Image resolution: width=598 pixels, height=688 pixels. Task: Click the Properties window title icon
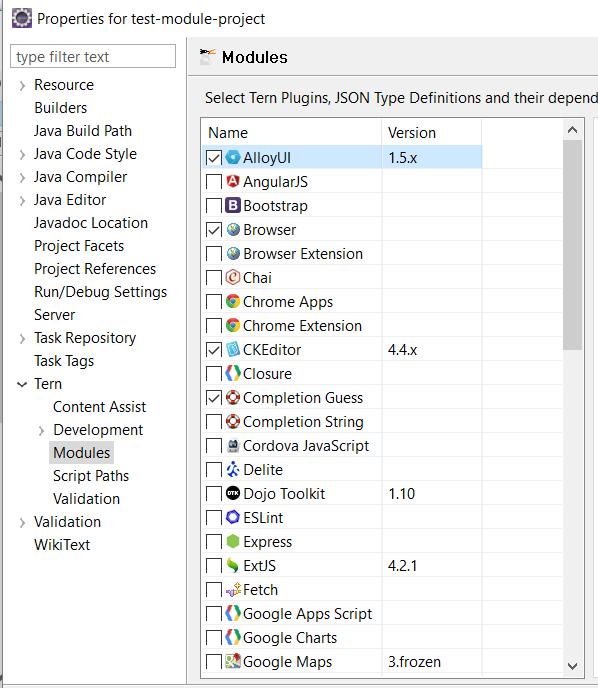click(21, 18)
